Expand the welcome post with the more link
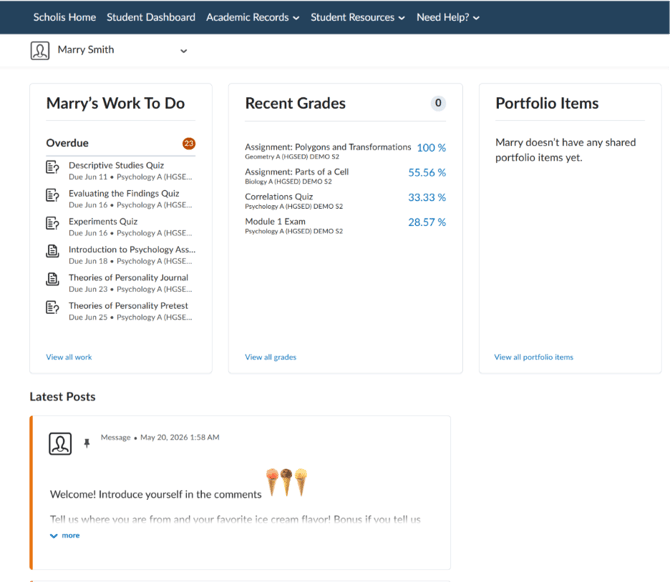Screen dimensions: 670x582 pyautogui.click(x=65, y=535)
